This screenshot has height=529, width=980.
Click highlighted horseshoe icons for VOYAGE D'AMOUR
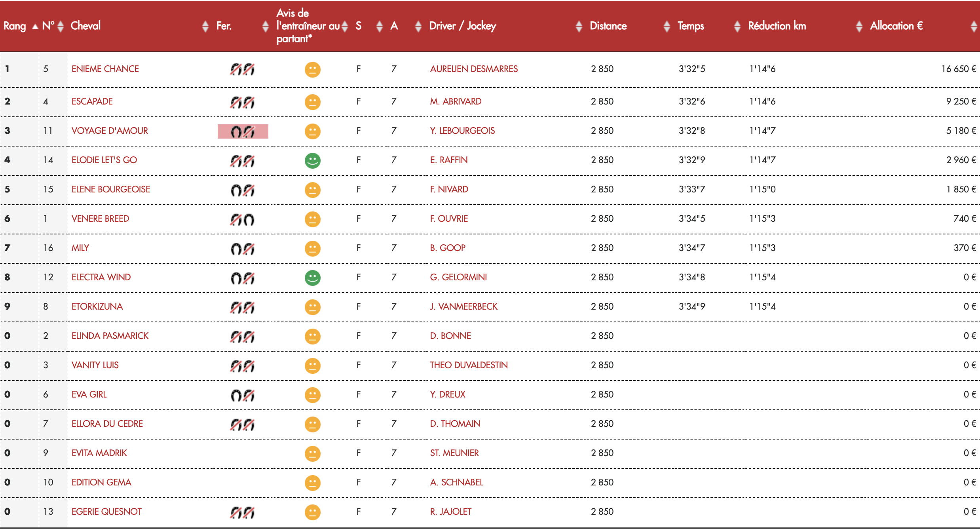(x=243, y=131)
